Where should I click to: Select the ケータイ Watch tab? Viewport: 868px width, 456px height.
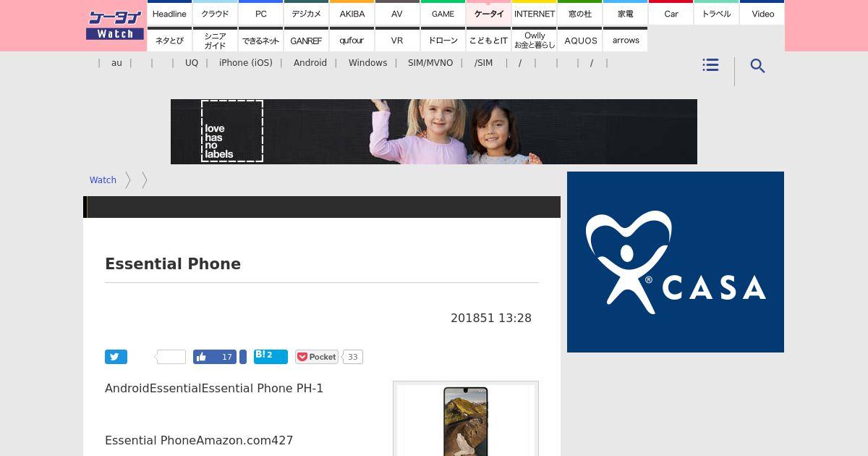pos(488,14)
